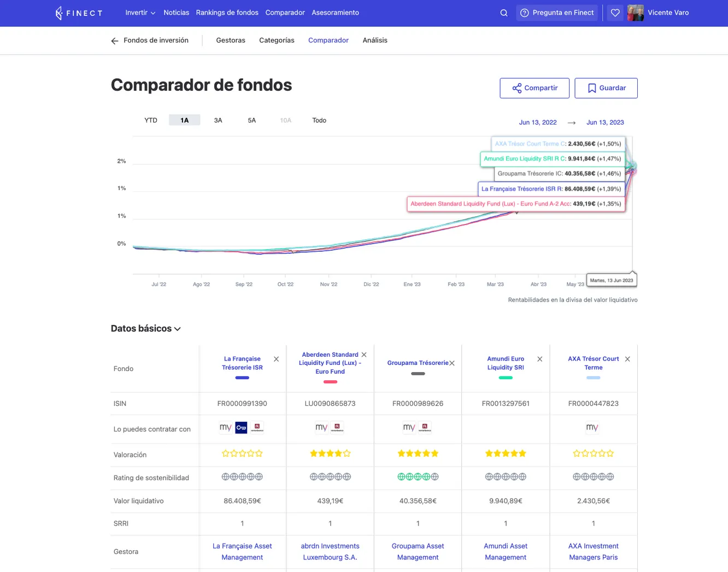
Task: Click the Compartir button
Action: (x=534, y=88)
